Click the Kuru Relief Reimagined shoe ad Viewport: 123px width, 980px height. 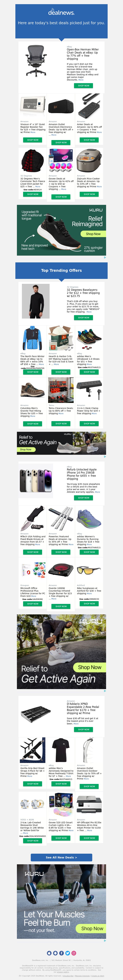click(x=61, y=230)
